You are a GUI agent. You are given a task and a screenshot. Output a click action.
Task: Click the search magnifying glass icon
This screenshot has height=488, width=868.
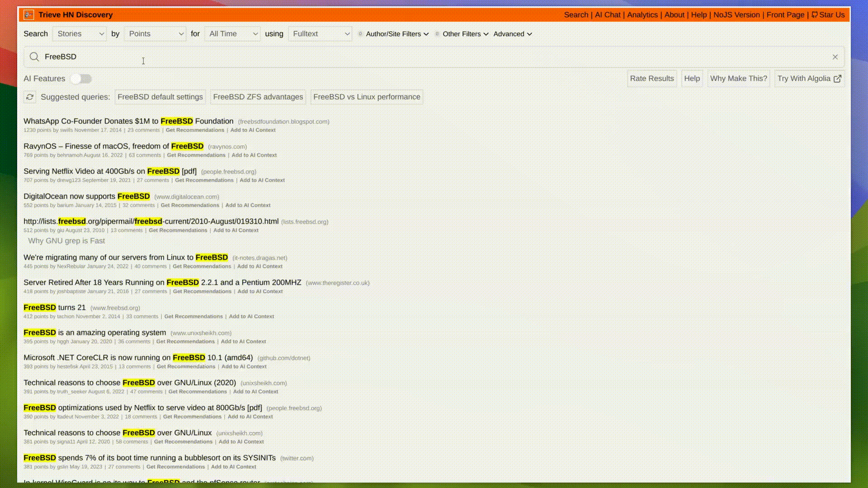point(34,56)
